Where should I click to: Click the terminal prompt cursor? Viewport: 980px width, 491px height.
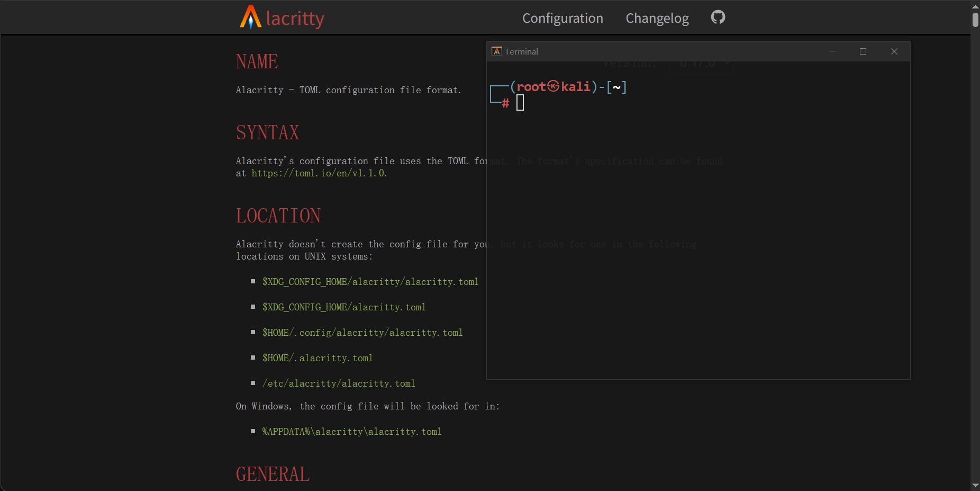point(520,103)
